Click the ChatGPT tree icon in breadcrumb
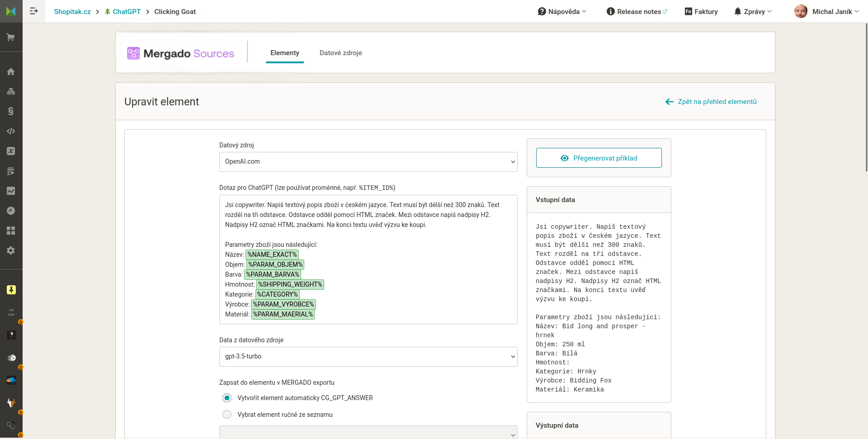Viewport: 868px width, 439px height. tap(108, 12)
